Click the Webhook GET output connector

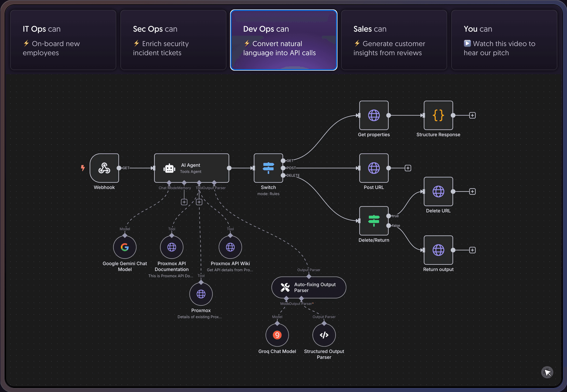[x=119, y=168]
